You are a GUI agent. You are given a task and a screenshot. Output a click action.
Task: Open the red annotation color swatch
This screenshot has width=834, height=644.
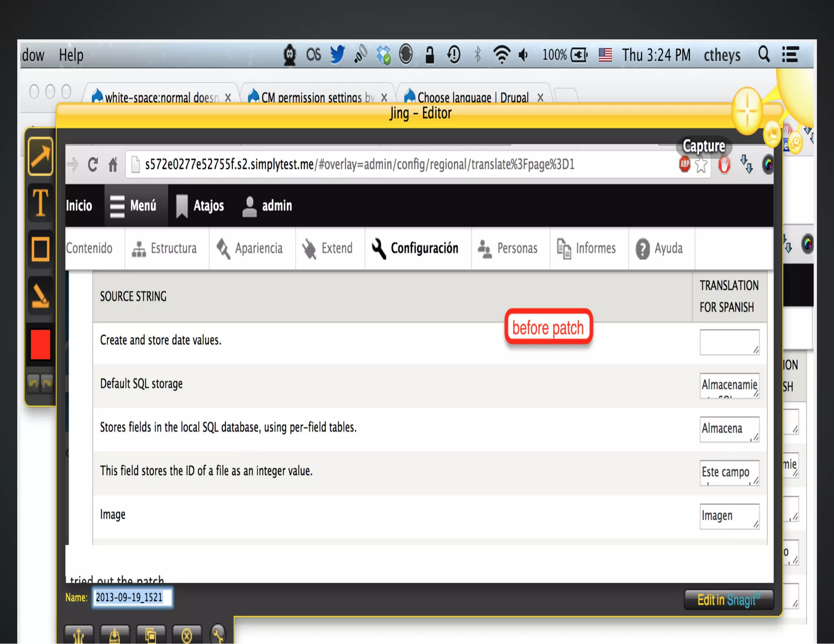click(x=40, y=344)
